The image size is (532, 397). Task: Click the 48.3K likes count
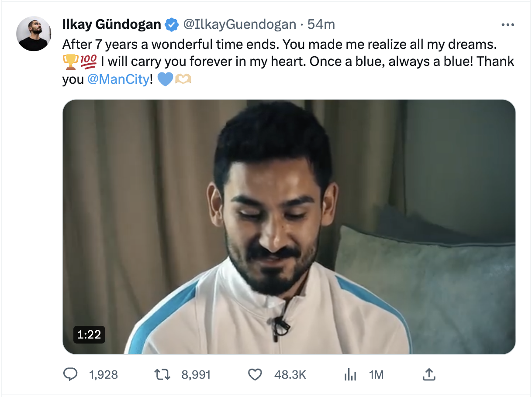[x=290, y=374]
